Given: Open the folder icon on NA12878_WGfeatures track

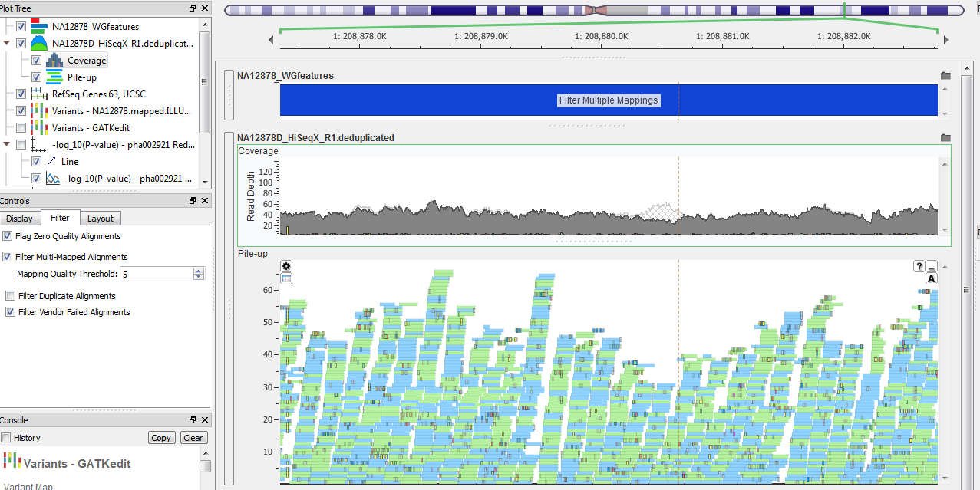Looking at the screenshot, I should click(x=945, y=75).
